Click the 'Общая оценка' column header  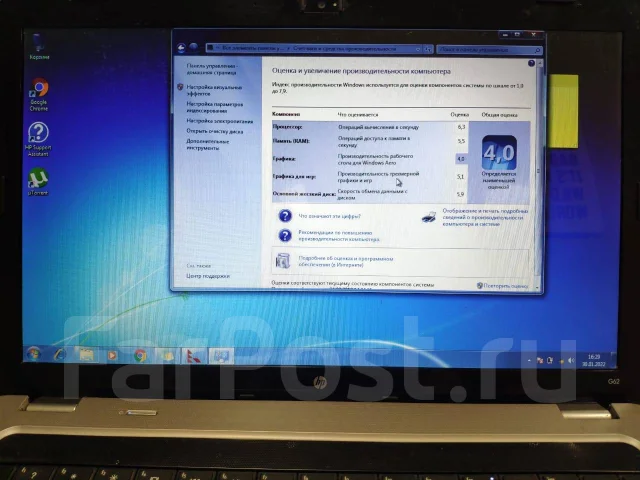(x=499, y=115)
